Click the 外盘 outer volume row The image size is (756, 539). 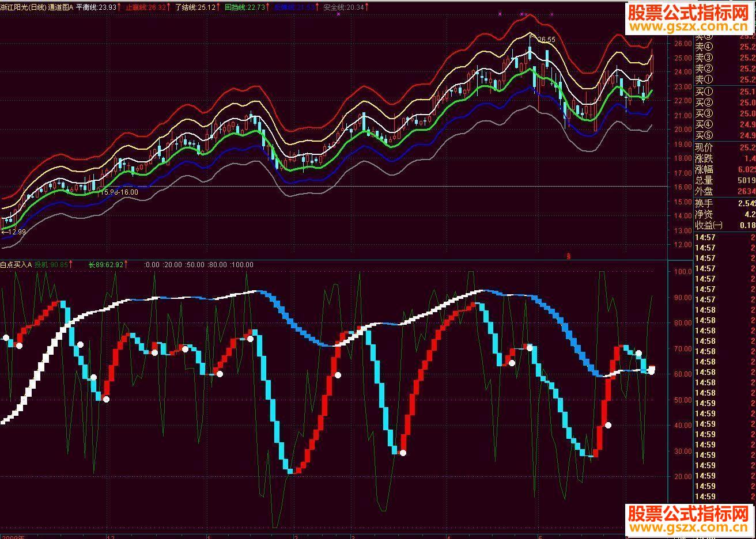725,191
